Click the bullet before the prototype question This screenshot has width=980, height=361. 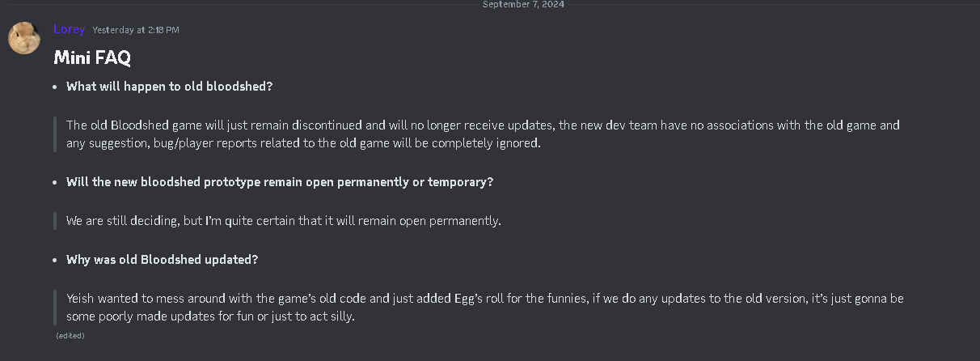[x=54, y=182]
